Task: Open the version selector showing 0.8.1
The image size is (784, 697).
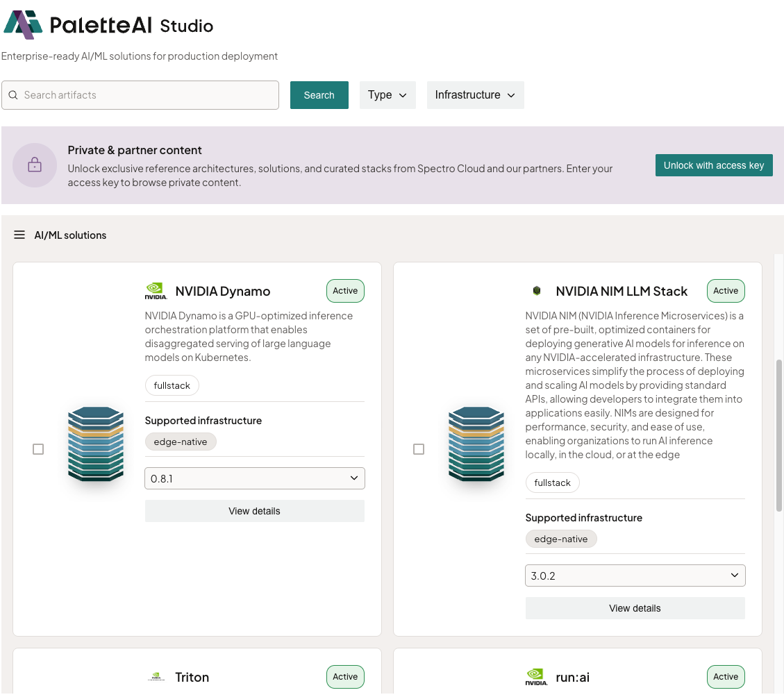Action: [254, 478]
